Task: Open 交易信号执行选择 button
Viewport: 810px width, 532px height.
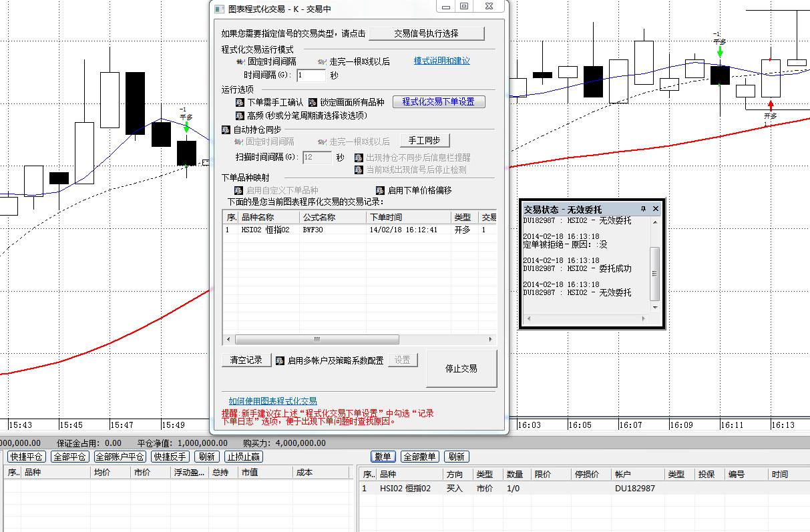Action: click(426, 33)
